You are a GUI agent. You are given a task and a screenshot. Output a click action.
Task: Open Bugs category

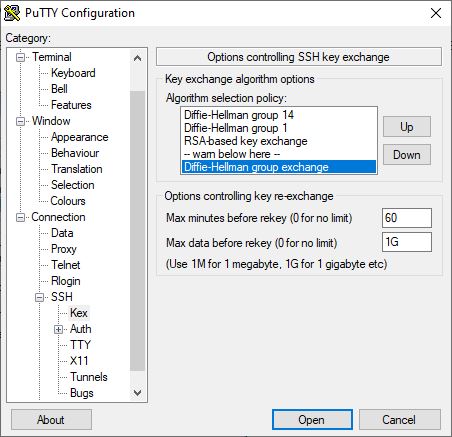pos(82,393)
